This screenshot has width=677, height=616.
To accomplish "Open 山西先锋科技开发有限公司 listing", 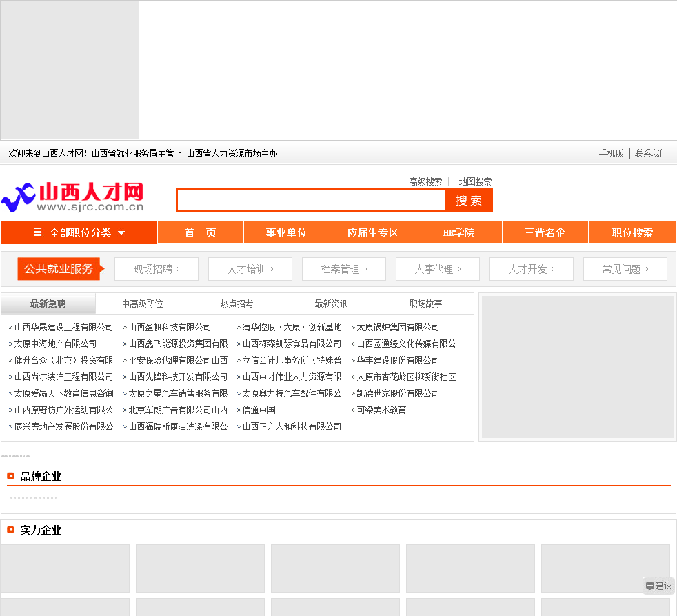I will 178,377.
